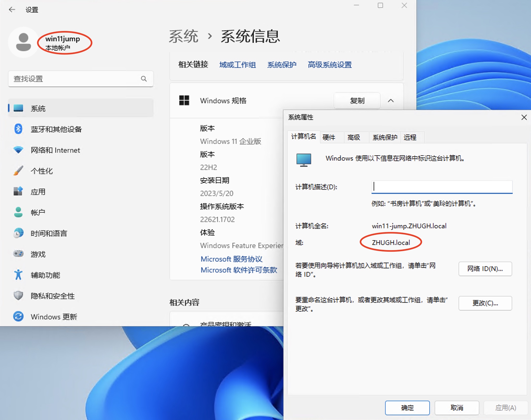Open the Accessibility figure icon
Screen dimensions: 531x420
click(18, 275)
